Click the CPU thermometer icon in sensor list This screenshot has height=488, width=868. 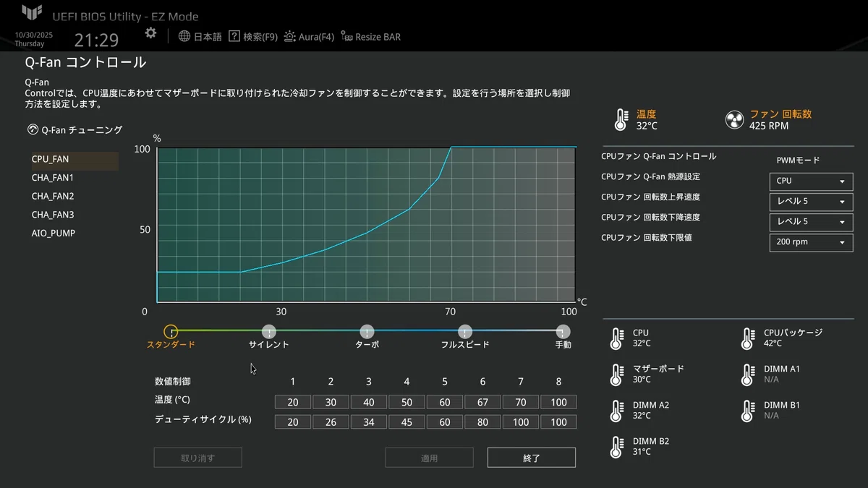[616, 338]
